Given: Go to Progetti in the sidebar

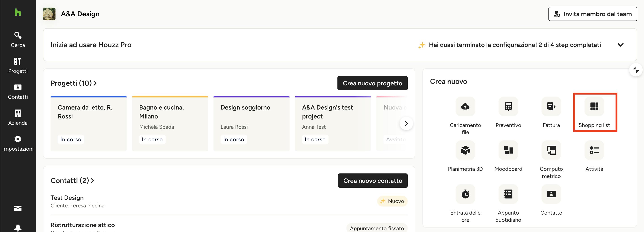Looking at the screenshot, I should tap(18, 65).
